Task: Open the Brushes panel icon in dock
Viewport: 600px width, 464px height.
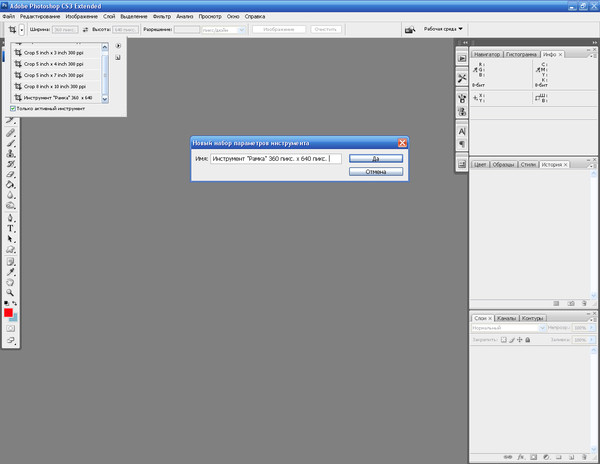Action: (x=462, y=99)
